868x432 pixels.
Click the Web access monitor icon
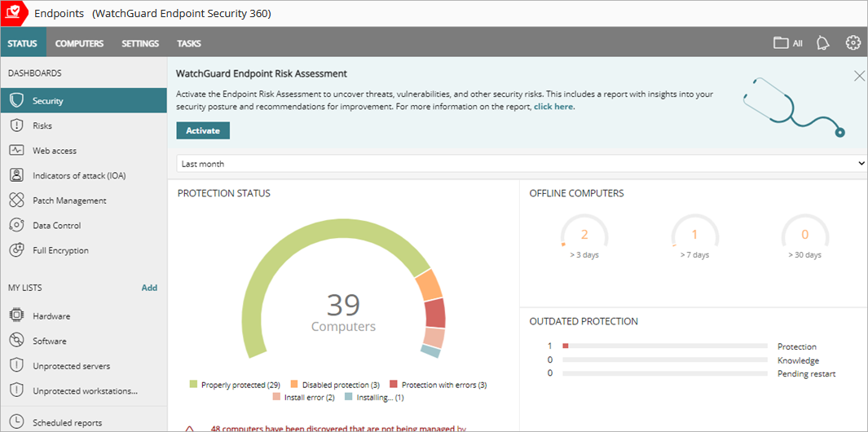(16, 151)
